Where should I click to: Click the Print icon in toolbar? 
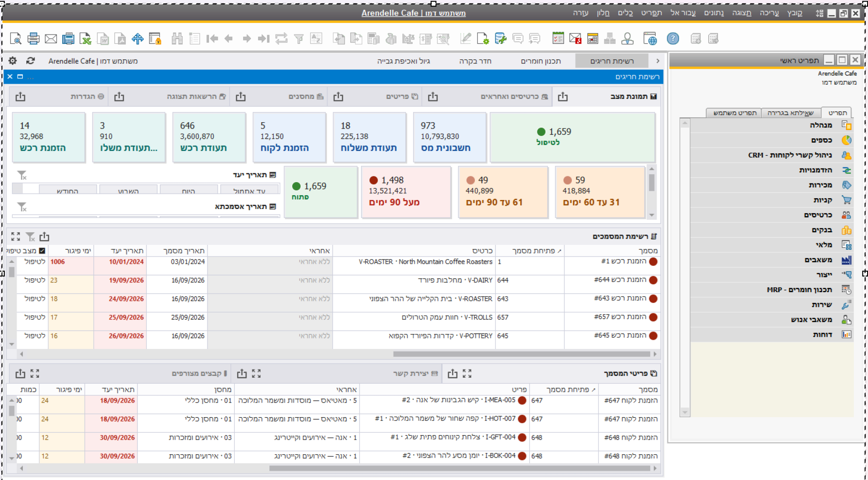pos(33,38)
